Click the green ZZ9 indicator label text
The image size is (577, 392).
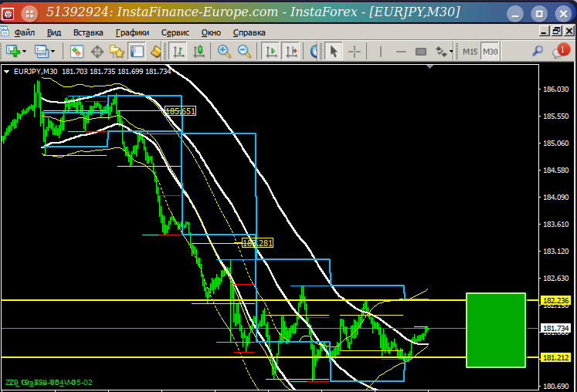click(x=49, y=383)
